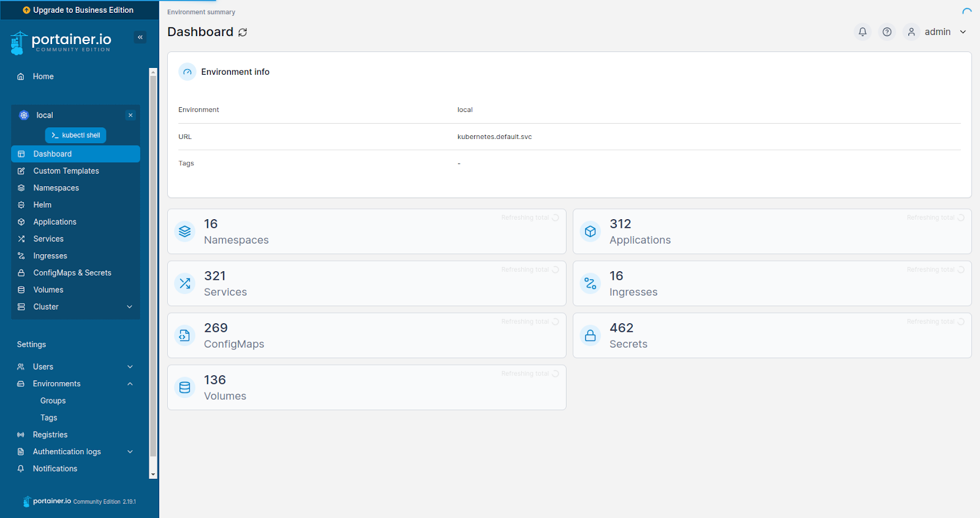Click the Services tile shuffle icon
Image resolution: width=980 pixels, height=518 pixels.
[x=185, y=283]
